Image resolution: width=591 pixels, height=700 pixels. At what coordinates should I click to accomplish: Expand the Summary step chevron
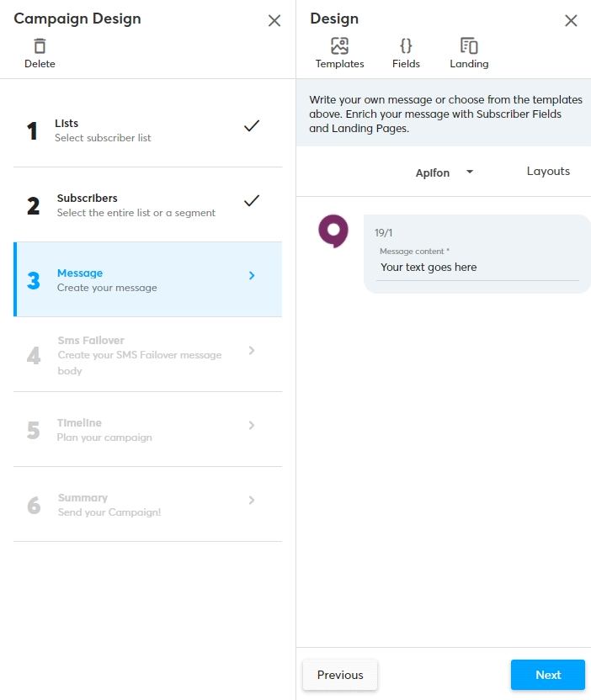point(252,500)
